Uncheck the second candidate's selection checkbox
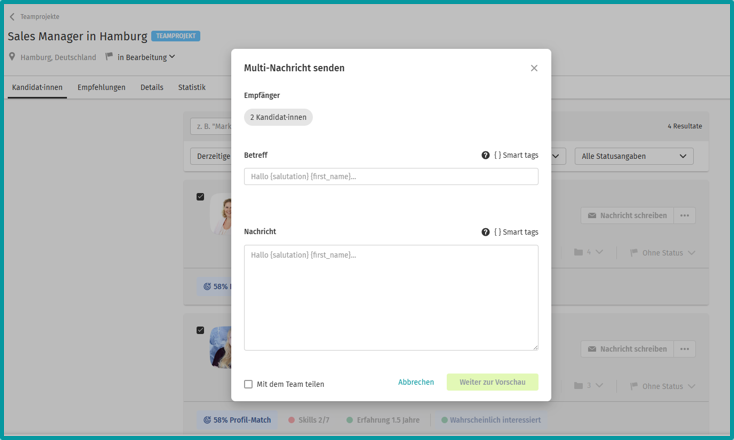 point(200,330)
